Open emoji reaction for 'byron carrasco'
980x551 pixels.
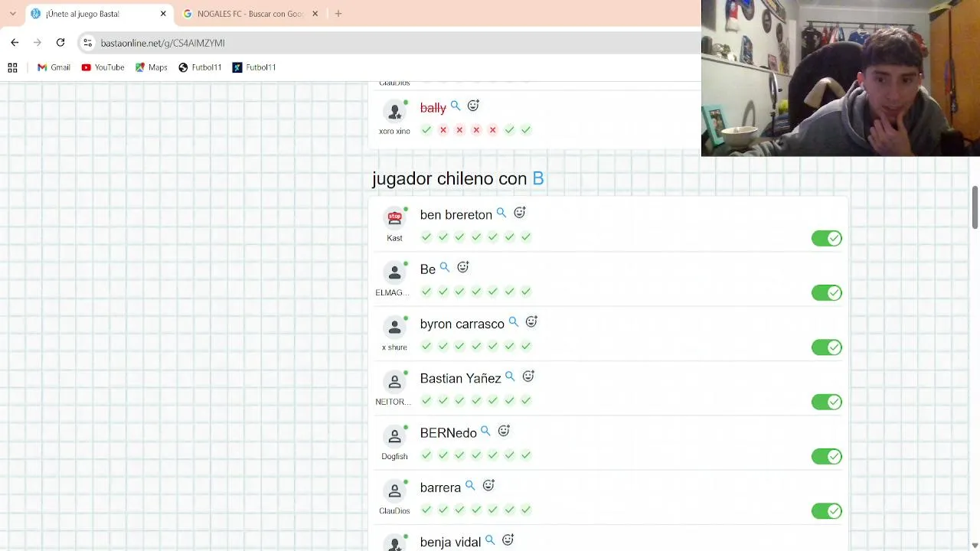532,321
